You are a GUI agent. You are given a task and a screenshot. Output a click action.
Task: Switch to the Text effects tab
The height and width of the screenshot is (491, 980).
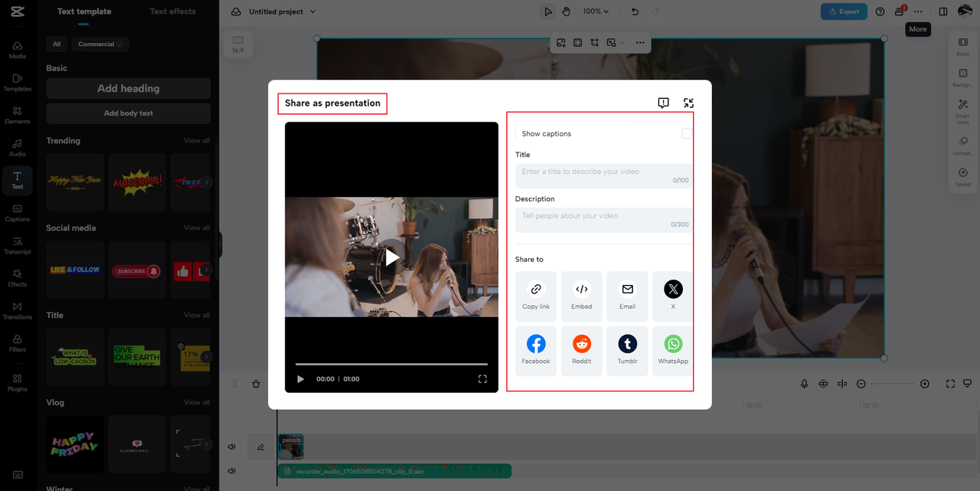point(173,11)
